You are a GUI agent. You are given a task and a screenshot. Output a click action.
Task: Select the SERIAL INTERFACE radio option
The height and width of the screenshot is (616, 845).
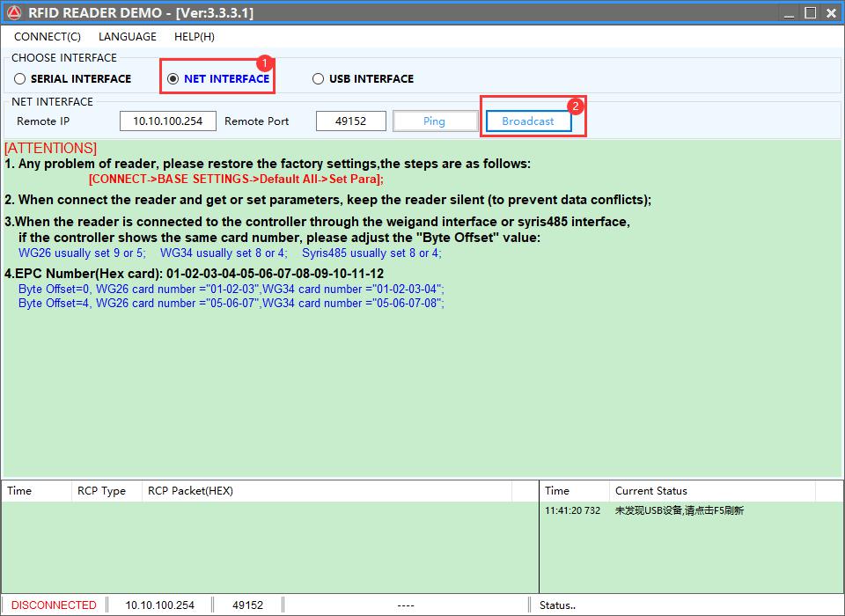(x=20, y=79)
